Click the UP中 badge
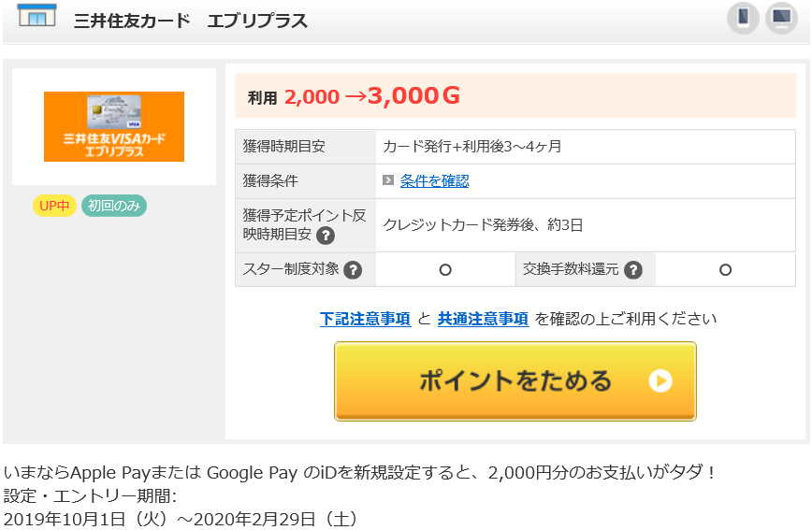Image resolution: width=812 pixels, height=530 pixels. click(54, 206)
